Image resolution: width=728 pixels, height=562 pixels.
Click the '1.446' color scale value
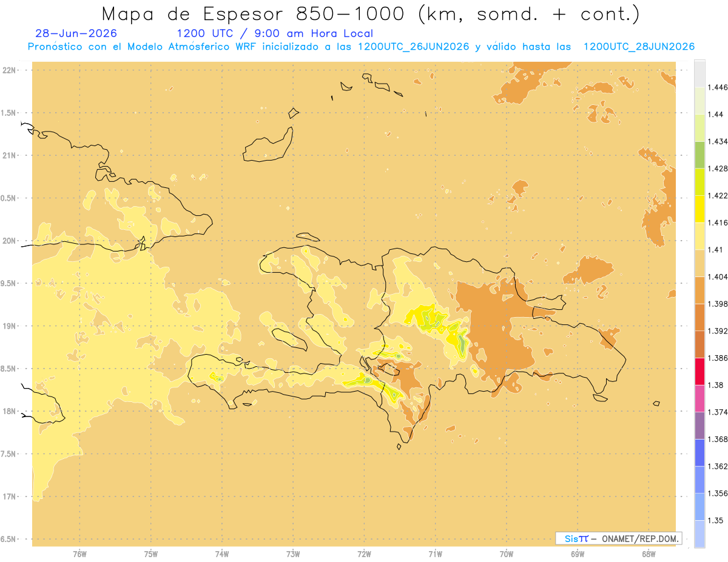coord(718,87)
